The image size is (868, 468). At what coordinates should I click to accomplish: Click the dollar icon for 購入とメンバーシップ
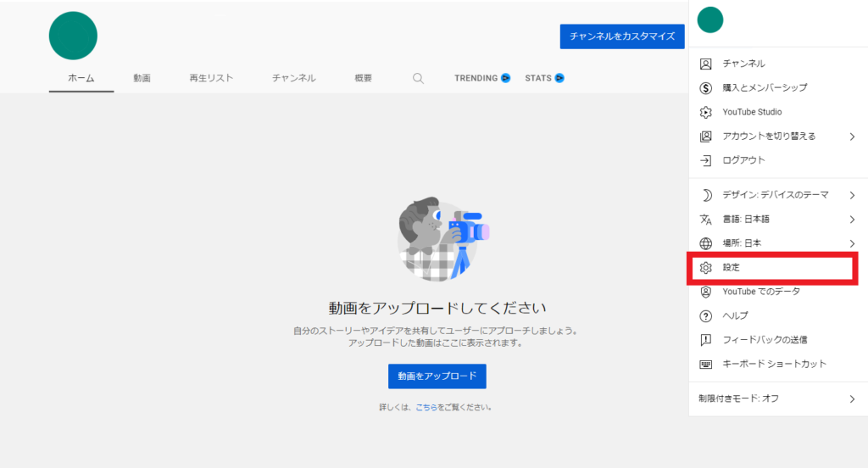click(705, 87)
